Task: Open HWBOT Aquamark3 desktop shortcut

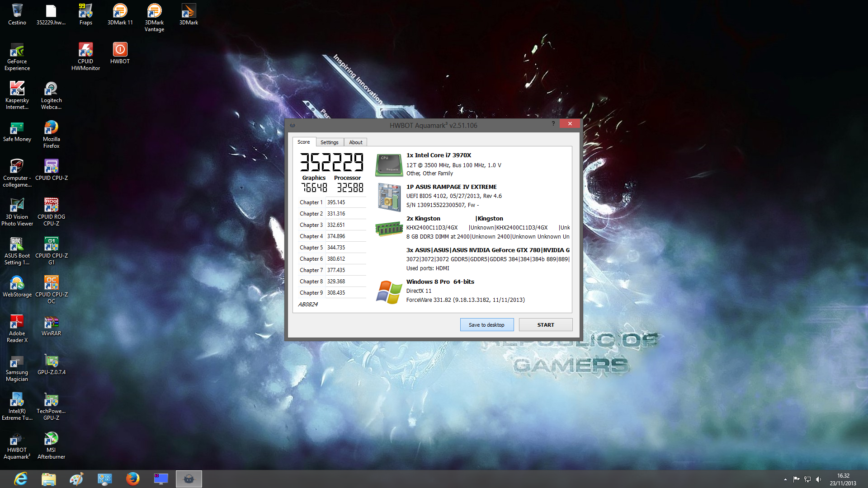Action: [17, 445]
